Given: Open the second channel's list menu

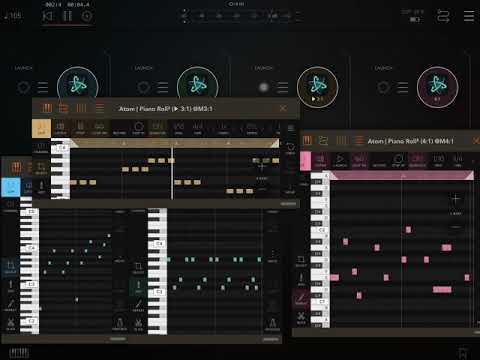Looking at the screenshot, I should tap(163, 88).
